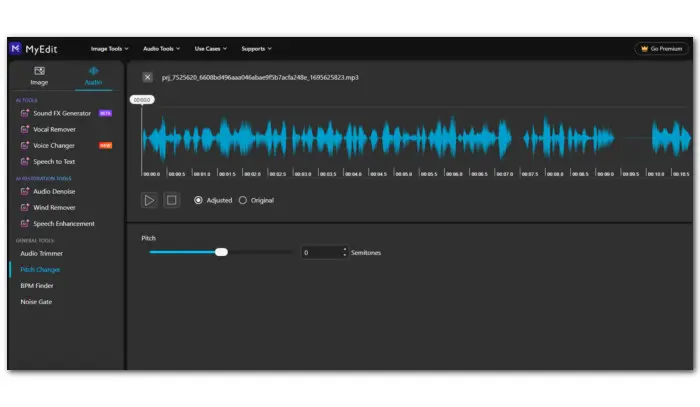Click the Vocal Remover tool icon

coord(24,129)
